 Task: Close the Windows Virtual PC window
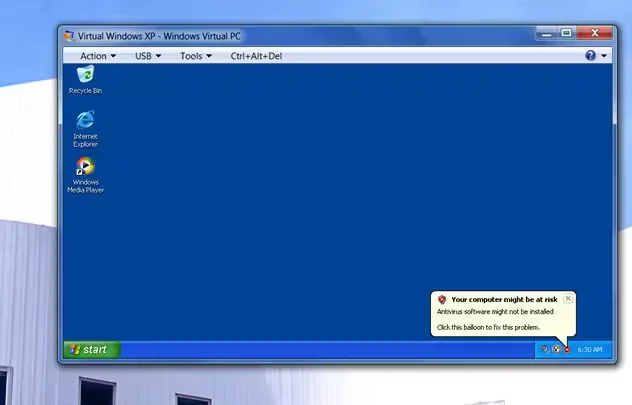[595, 33]
